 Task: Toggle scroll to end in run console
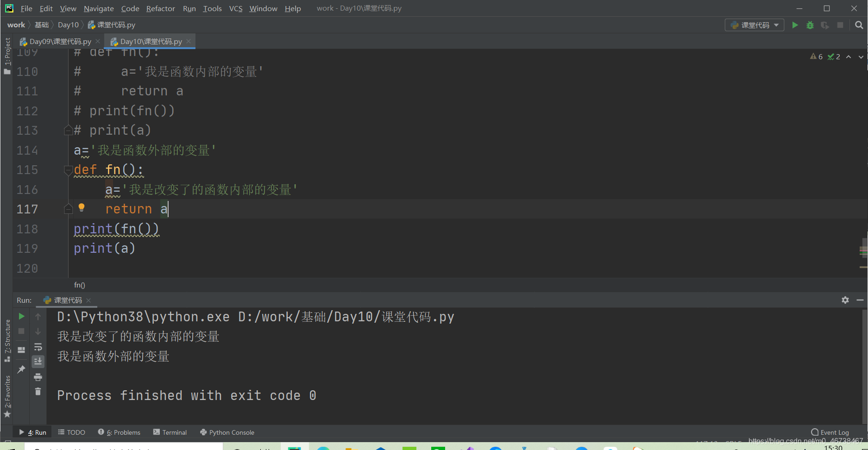click(x=38, y=362)
